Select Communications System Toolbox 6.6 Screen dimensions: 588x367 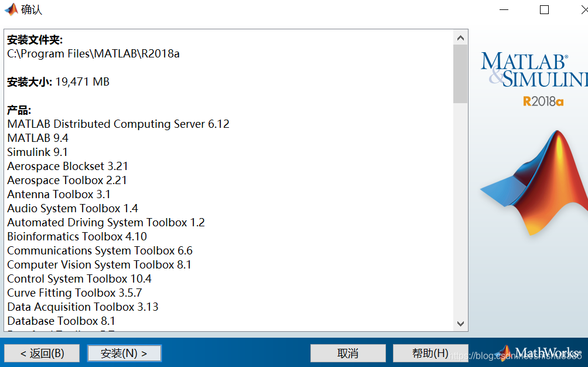100,251
